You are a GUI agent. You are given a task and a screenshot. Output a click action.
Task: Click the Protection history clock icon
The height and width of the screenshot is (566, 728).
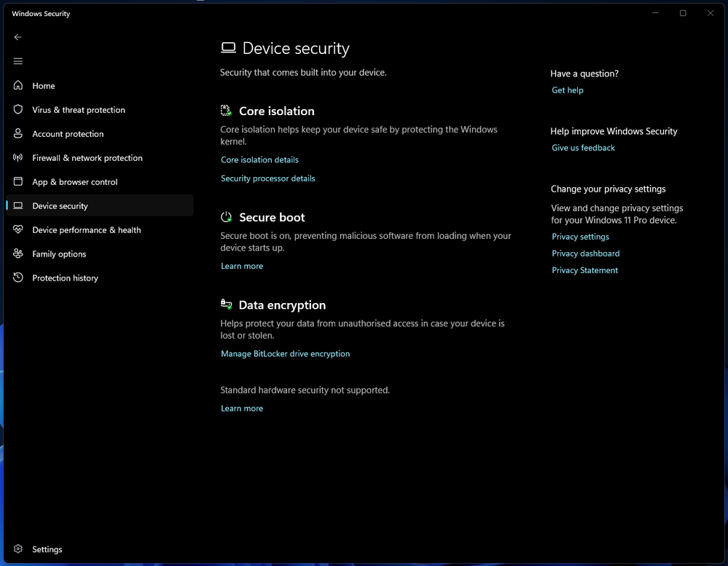click(x=17, y=278)
